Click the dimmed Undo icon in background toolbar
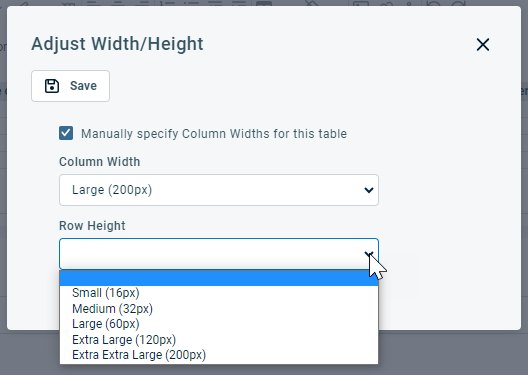This screenshot has width=528, height=375. tap(435, 3)
